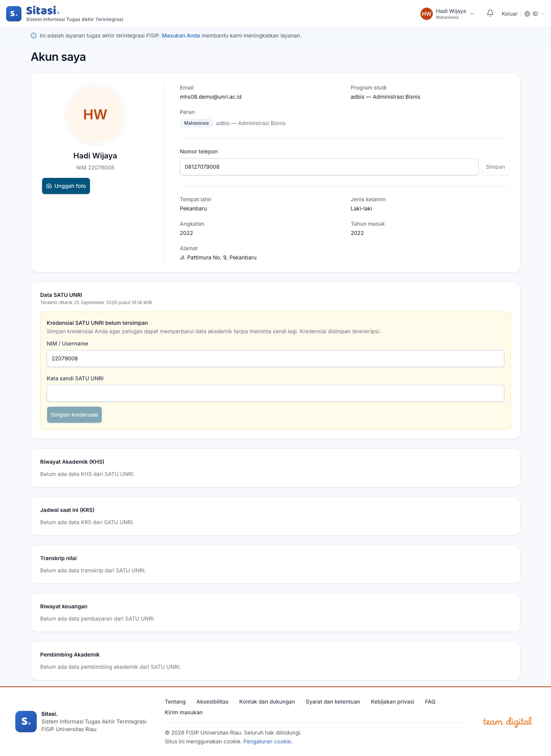Click the info icon in banner
Viewport: 551px width, 756px height.
click(34, 36)
